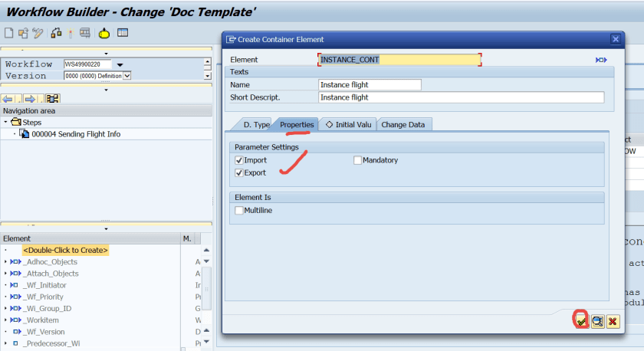Click the container element icon beside Element field

601,60
